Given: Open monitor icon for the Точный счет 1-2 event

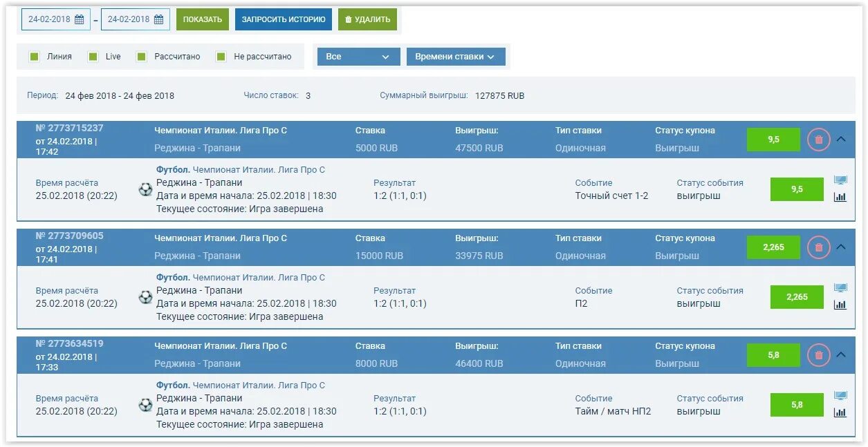Looking at the screenshot, I should [840, 181].
